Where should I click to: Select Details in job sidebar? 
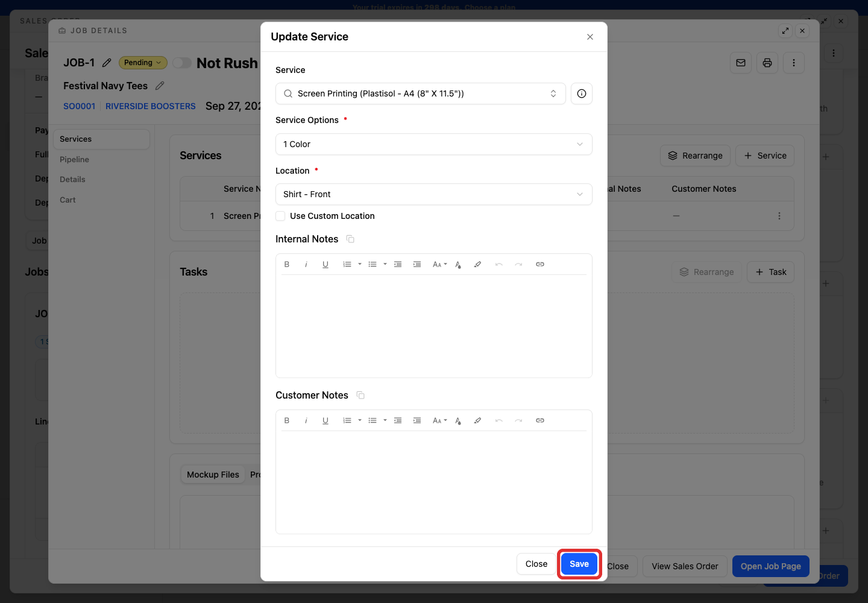point(72,180)
